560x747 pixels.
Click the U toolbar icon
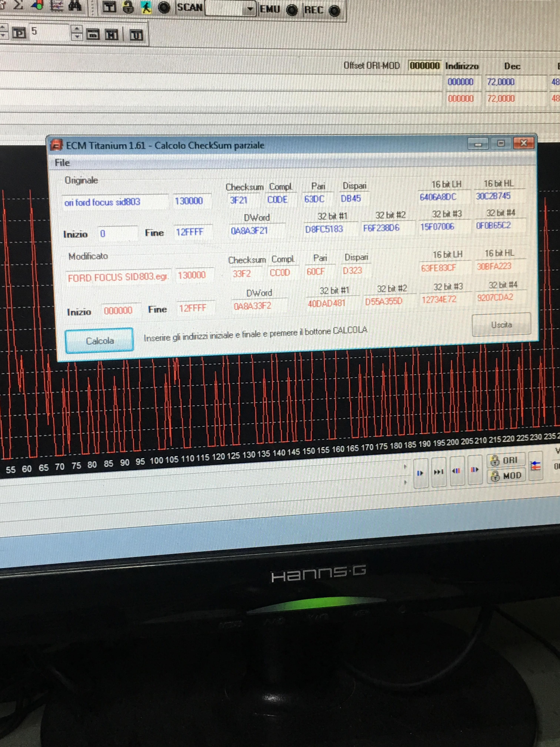(137, 35)
